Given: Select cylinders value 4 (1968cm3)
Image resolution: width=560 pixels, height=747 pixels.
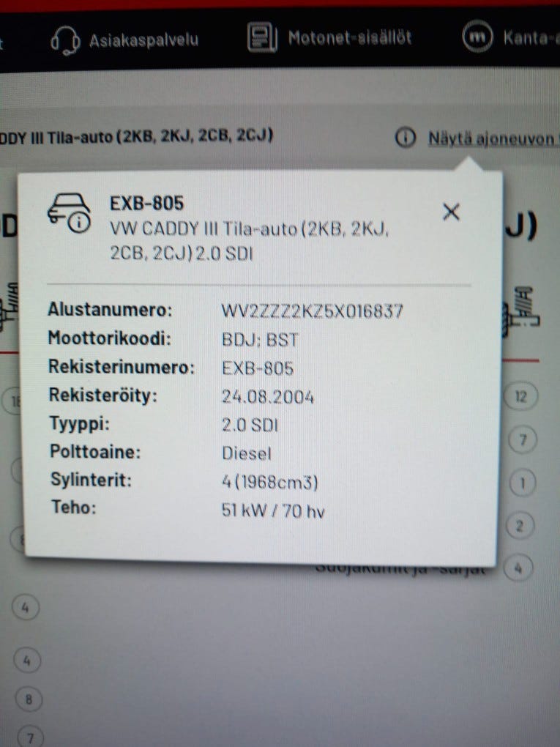Looking at the screenshot, I should (269, 482).
